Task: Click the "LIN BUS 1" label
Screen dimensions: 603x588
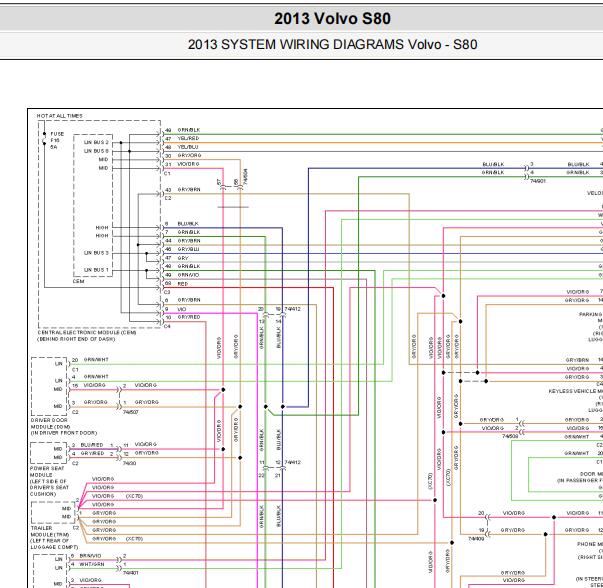Action: coord(97,270)
